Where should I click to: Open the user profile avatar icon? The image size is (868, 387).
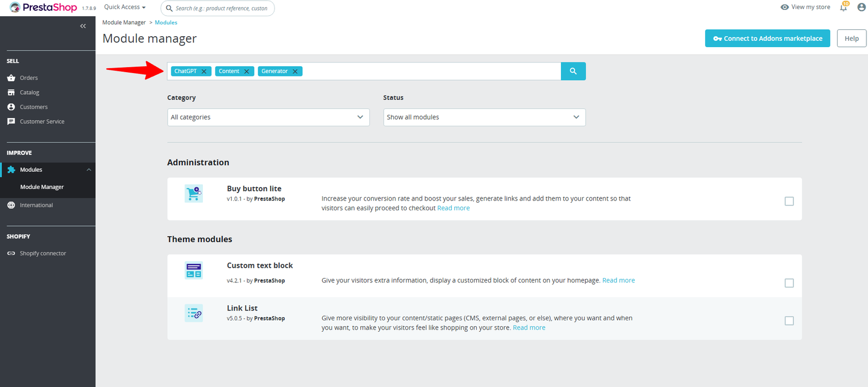click(861, 8)
